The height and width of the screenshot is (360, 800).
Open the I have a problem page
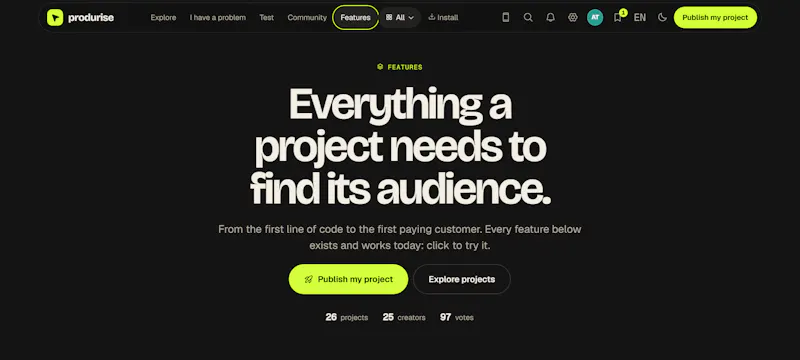point(218,17)
